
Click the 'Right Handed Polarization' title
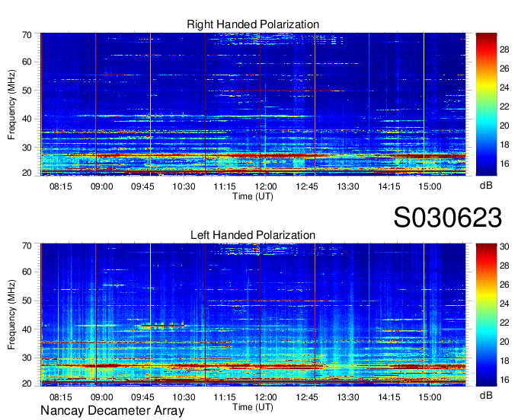[253, 24]
